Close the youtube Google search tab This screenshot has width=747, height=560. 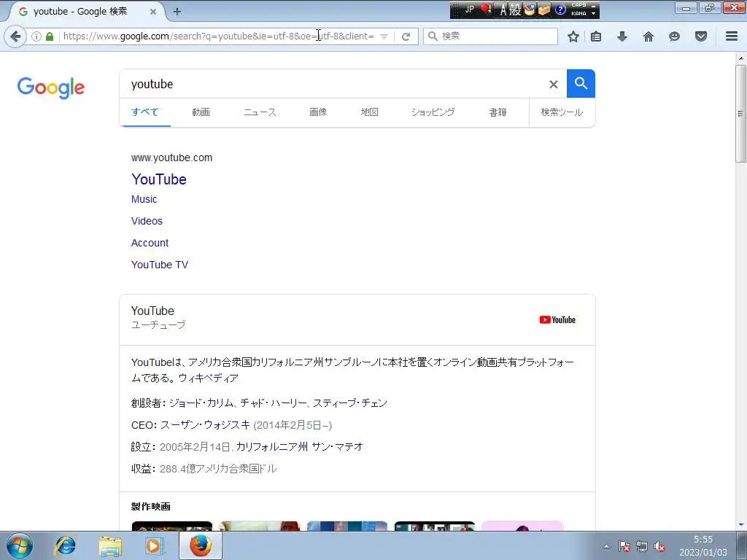coord(153,12)
